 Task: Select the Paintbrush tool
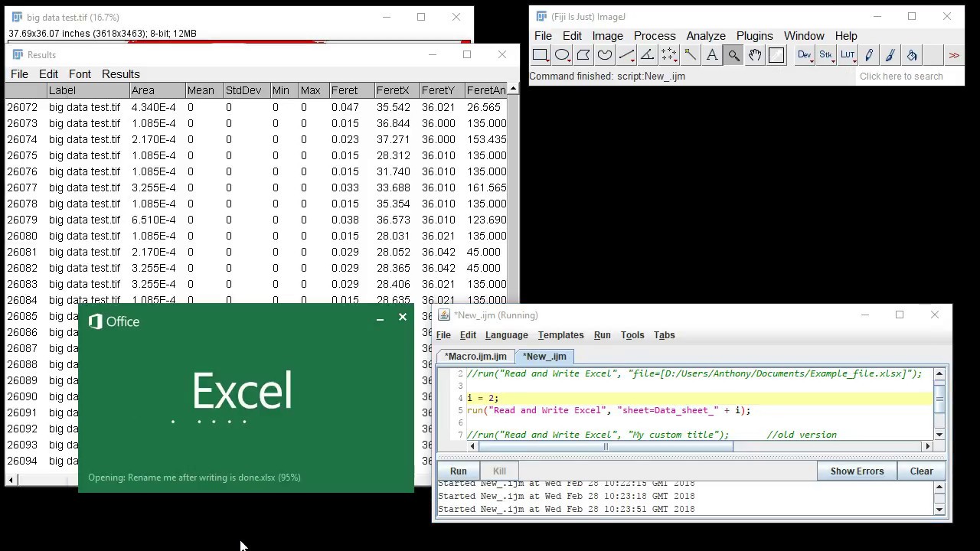[890, 55]
